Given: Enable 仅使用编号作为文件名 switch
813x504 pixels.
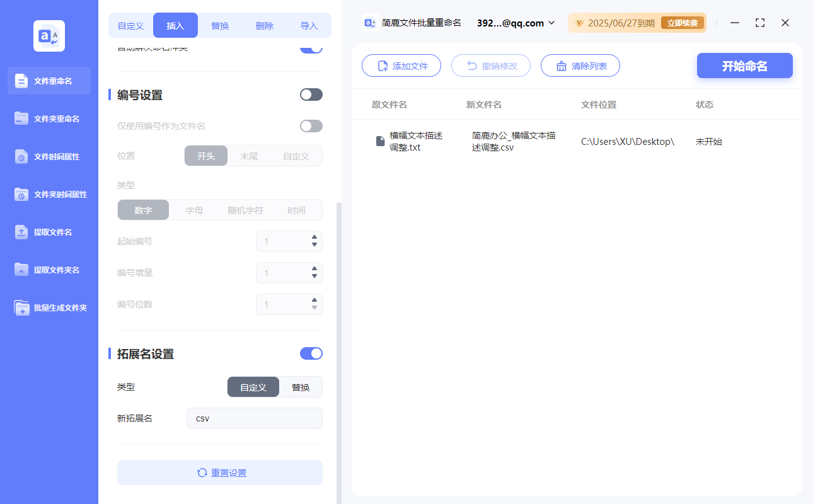Looking at the screenshot, I should (x=311, y=126).
